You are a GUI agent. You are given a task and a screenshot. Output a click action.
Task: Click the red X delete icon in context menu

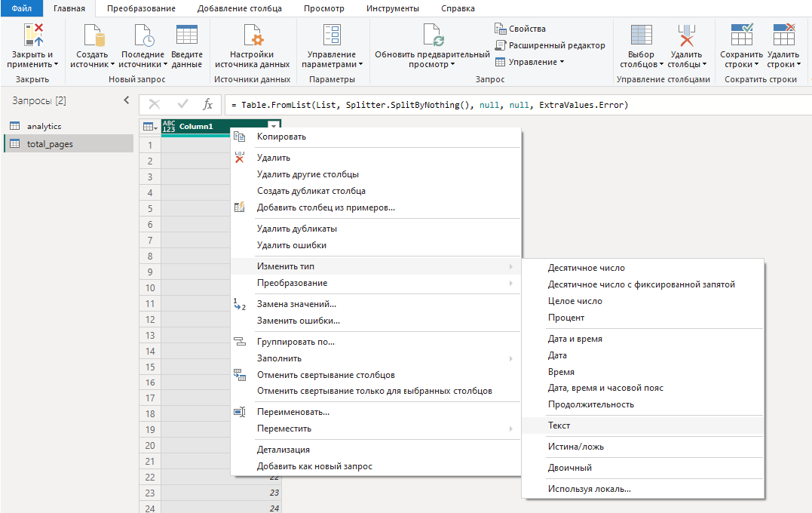pos(239,158)
